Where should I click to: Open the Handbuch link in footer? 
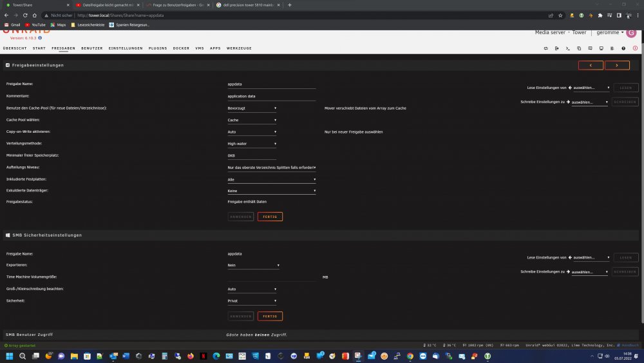click(627, 346)
